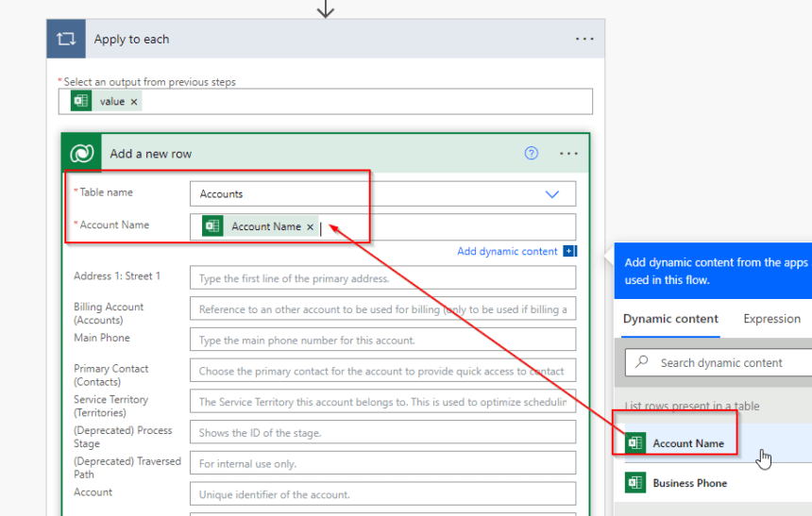
Task: Focus the Primary Contact (Contacts) field
Action: coord(382,371)
